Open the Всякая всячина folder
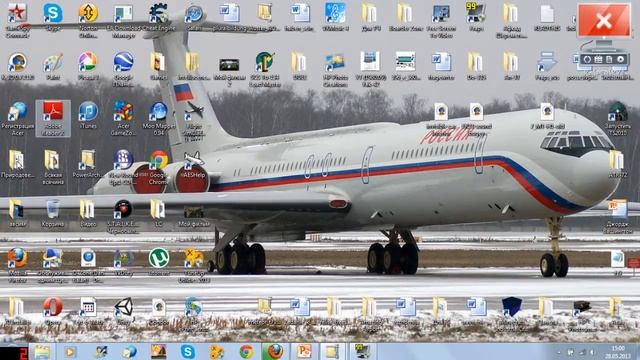This screenshot has width=640, height=360. pos(53,167)
